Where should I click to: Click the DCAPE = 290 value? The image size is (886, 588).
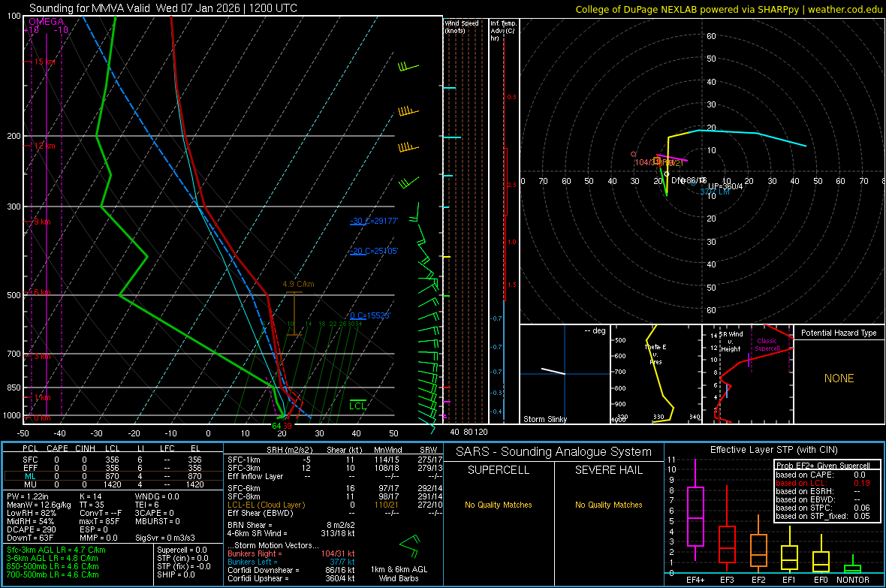31,529
